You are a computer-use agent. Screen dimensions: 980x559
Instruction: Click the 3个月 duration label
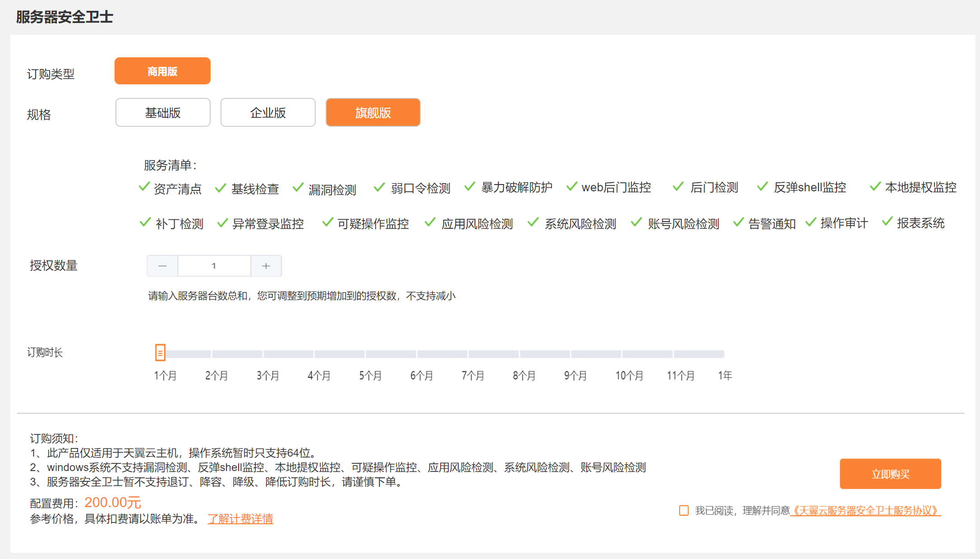[x=268, y=375]
